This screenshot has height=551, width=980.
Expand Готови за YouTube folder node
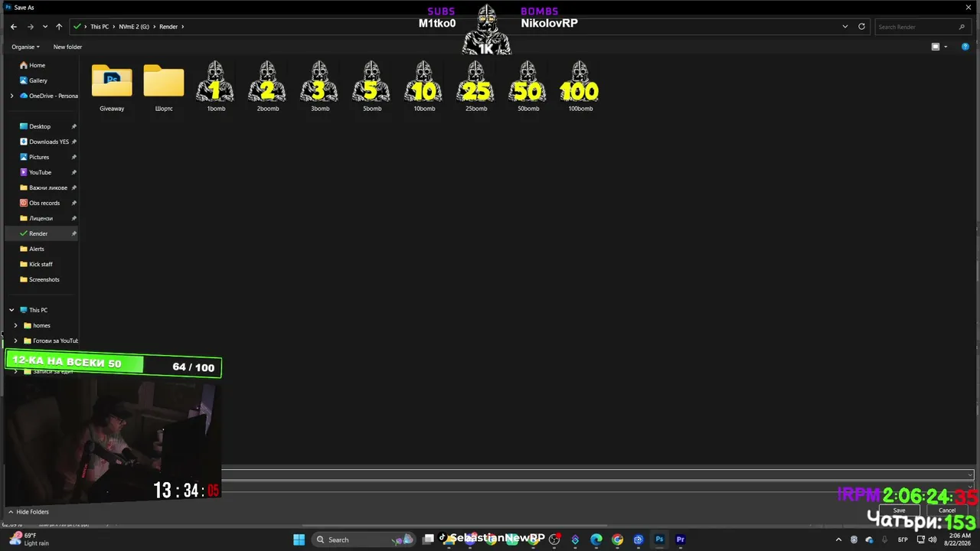pos(15,341)
